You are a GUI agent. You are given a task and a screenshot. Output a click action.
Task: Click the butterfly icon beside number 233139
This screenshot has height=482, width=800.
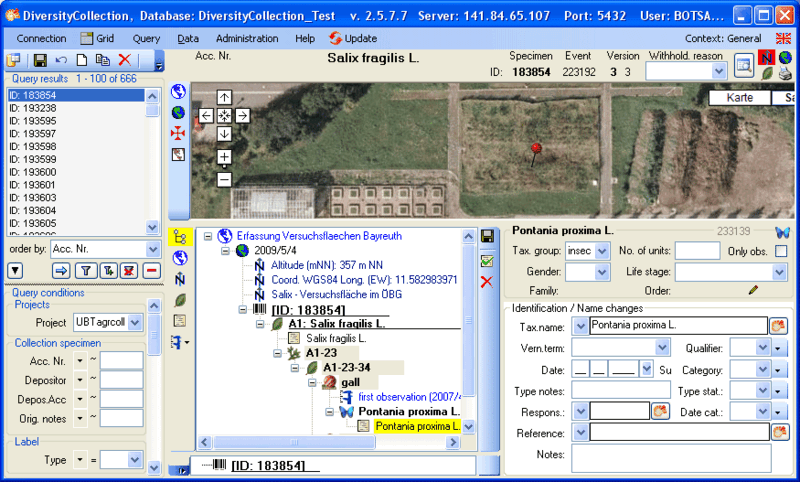[x=782, y=232]
